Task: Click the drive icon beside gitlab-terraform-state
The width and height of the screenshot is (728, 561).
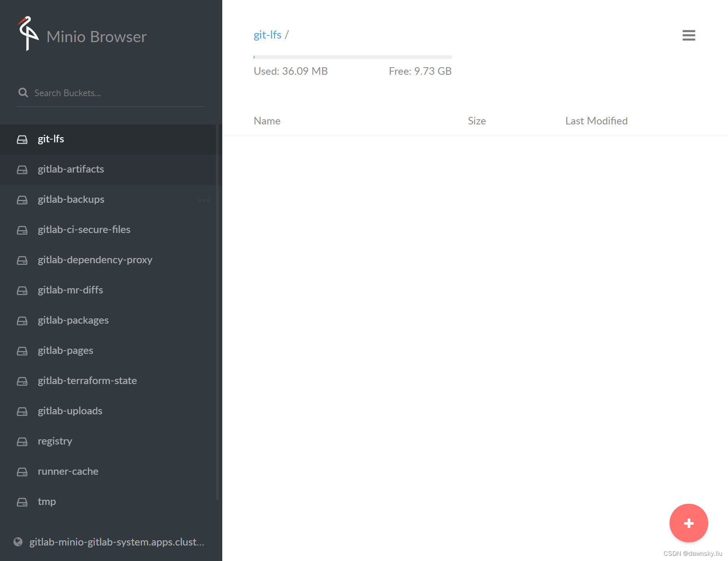Action: [22, 381]
